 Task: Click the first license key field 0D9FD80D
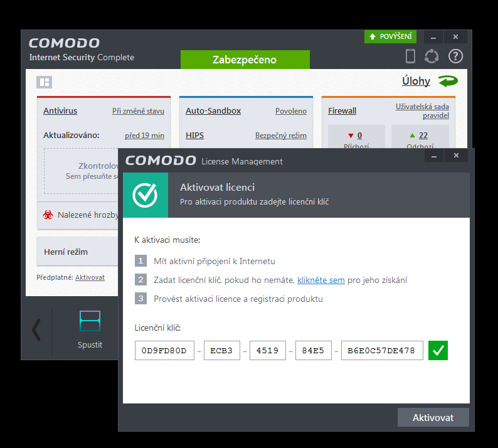(164, 351)
